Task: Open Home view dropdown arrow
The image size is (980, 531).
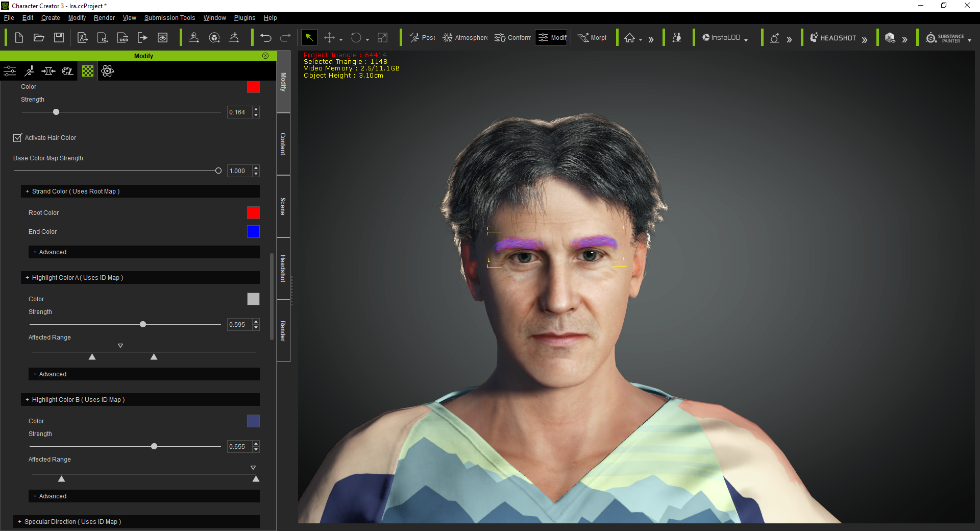Action: coord(641,40)
